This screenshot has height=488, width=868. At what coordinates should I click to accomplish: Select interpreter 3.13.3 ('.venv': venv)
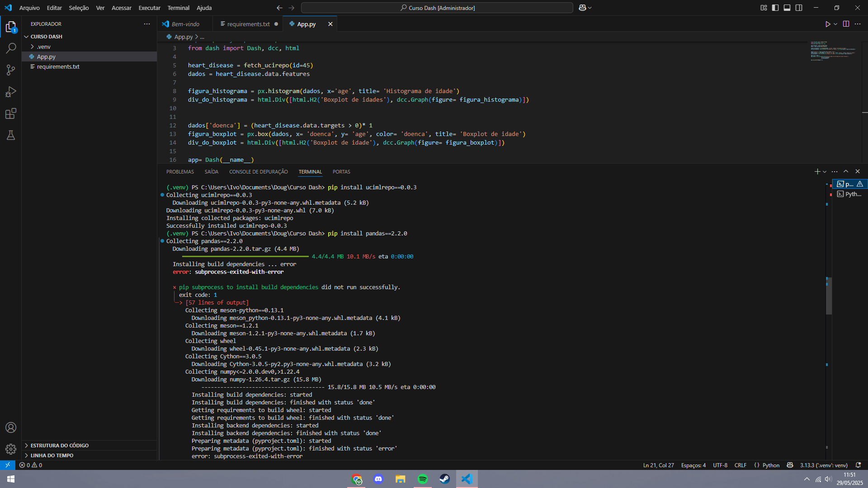point(824,465)
